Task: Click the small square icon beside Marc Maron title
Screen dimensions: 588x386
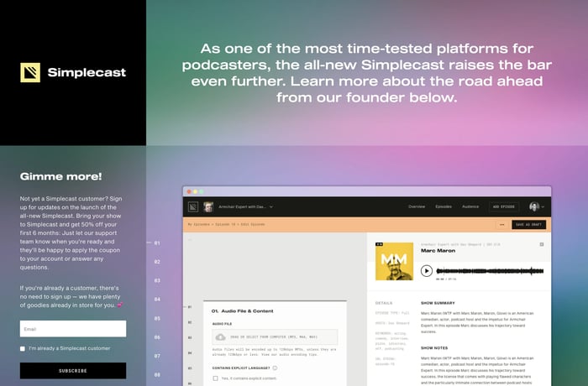Action: [x=542, y=244]
